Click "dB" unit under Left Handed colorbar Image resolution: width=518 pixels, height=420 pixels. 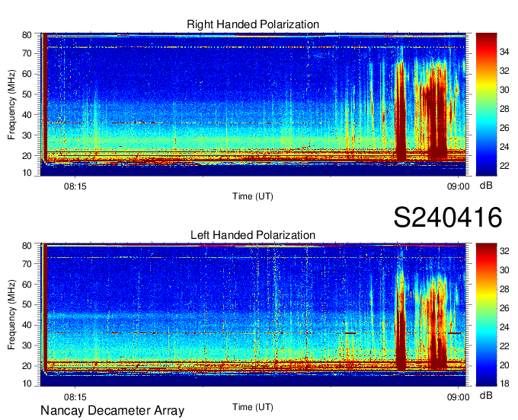(x=486, y=395)
